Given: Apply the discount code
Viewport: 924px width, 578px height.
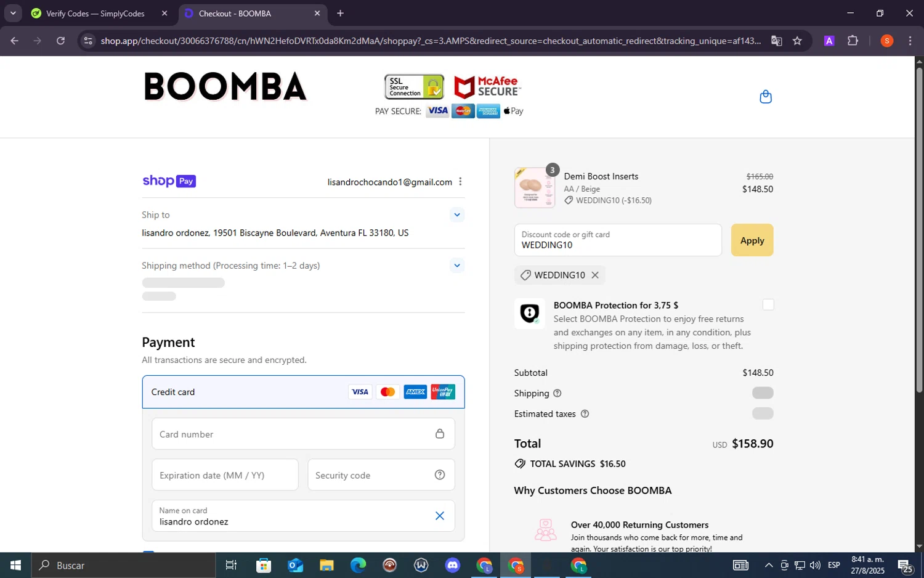Looking at the screenshot, I should 752,240.
